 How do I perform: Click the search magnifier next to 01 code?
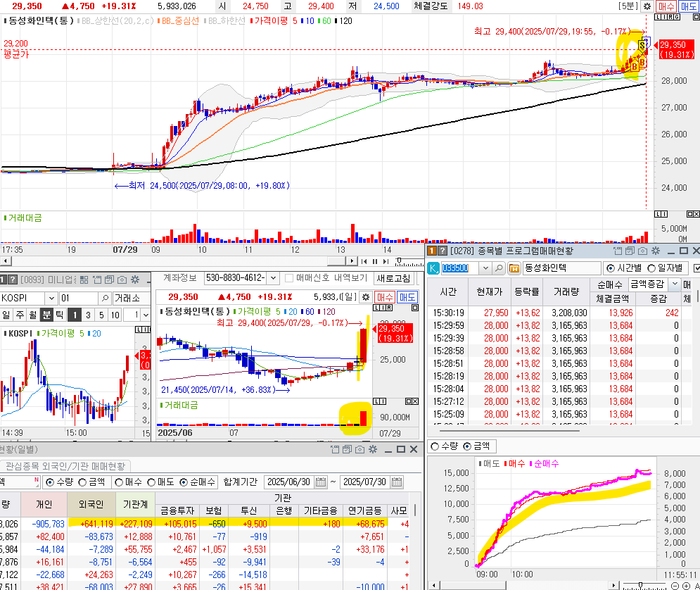pos(104,299)
